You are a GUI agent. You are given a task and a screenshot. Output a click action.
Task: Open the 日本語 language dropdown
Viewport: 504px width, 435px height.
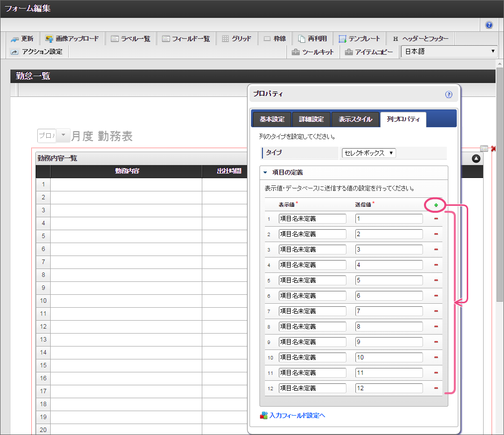pyautogui.click(x=449, y=52)
